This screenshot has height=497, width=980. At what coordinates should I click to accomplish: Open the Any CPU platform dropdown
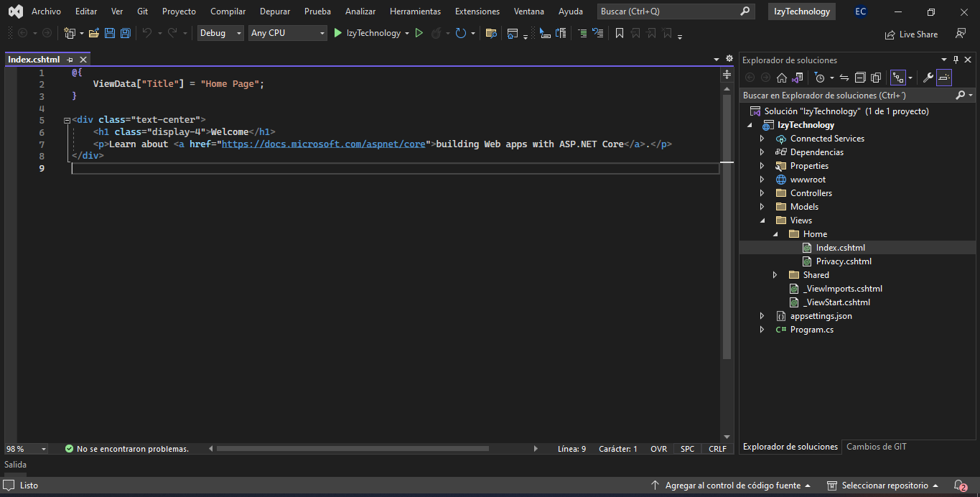point(287,33)
